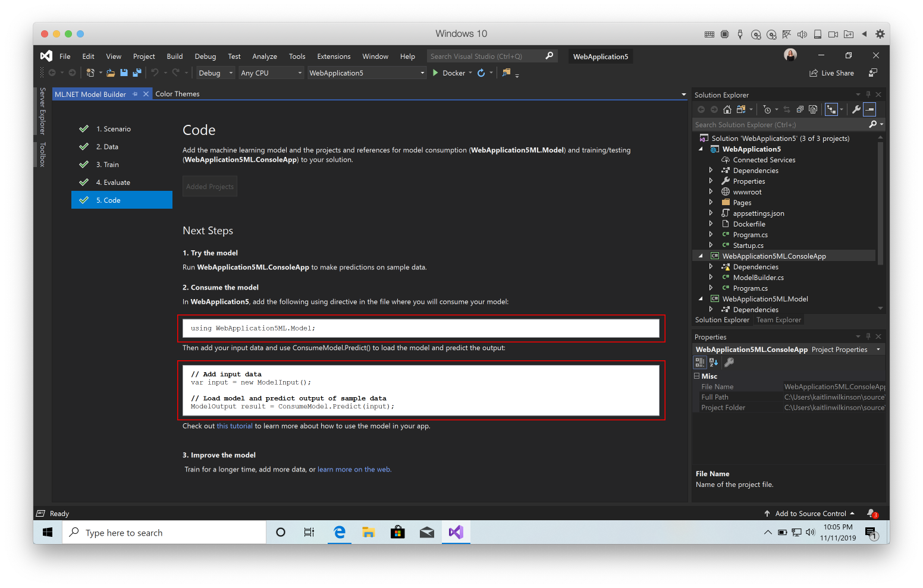Expand the Dependencies node under WebApplication5ML.ConsoleApp
The width and height of the screenshot is (923, 588).
[x=711, y=266]
